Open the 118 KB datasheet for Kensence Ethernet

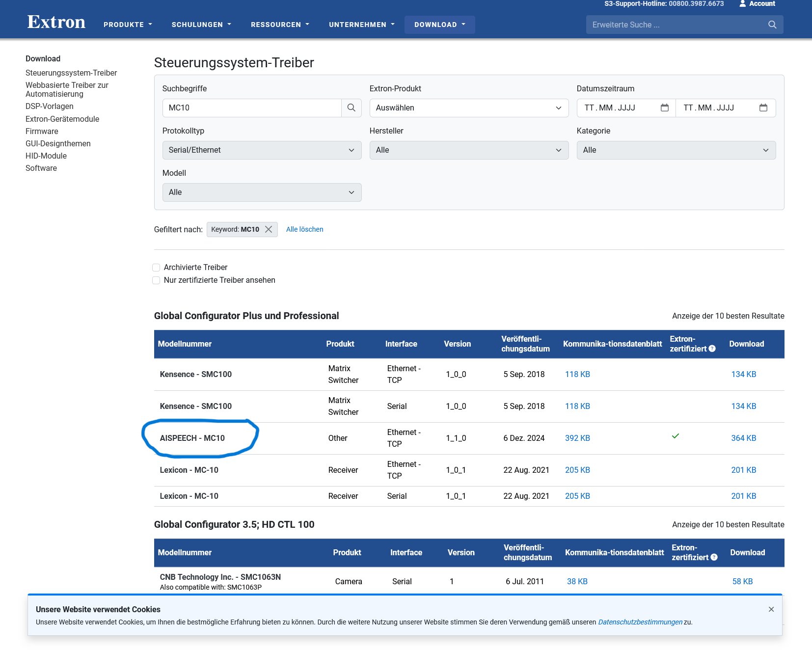point(577,375)
